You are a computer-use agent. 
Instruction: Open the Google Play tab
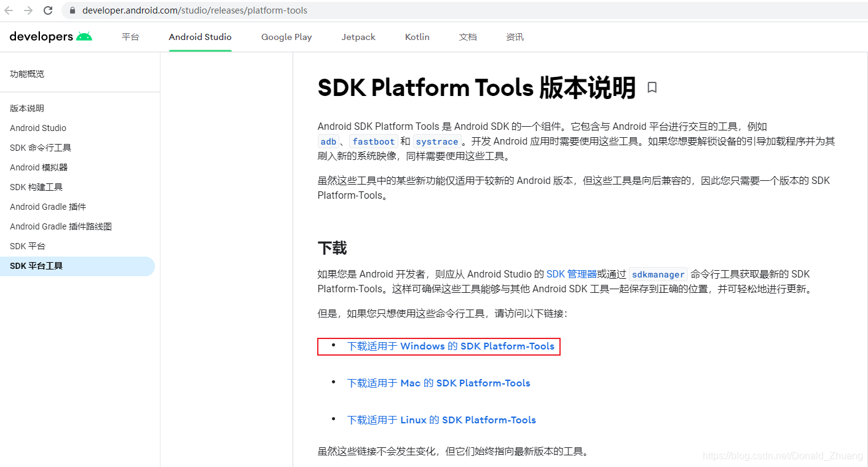click(286, 37)
